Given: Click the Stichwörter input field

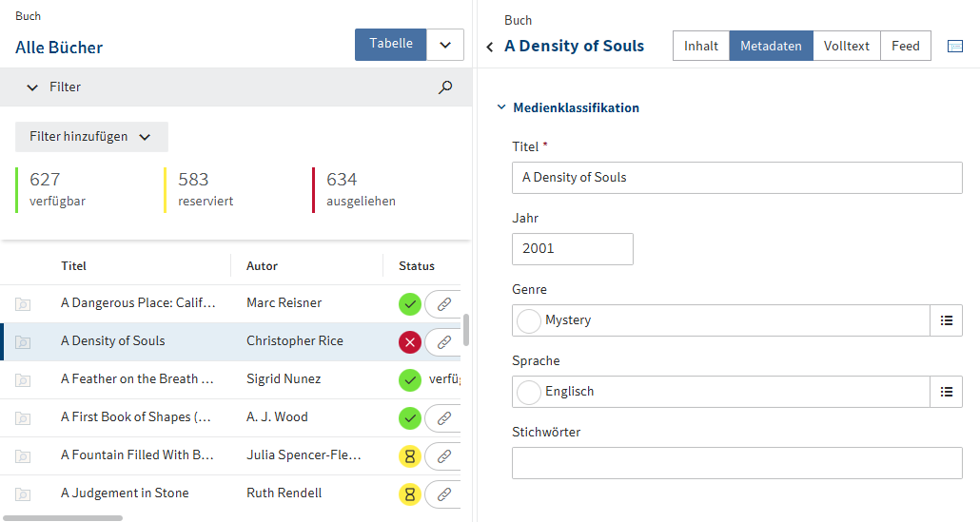Looking at the screenshot, I should 737,463.
